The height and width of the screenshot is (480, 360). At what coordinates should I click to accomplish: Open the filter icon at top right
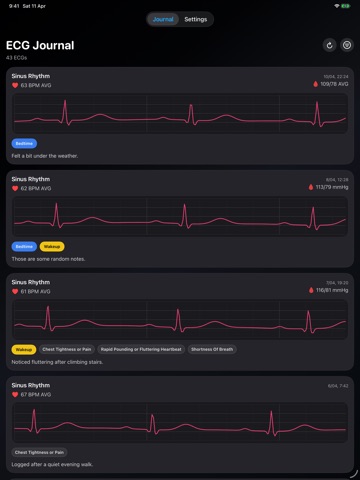click(x=347, y=45)
